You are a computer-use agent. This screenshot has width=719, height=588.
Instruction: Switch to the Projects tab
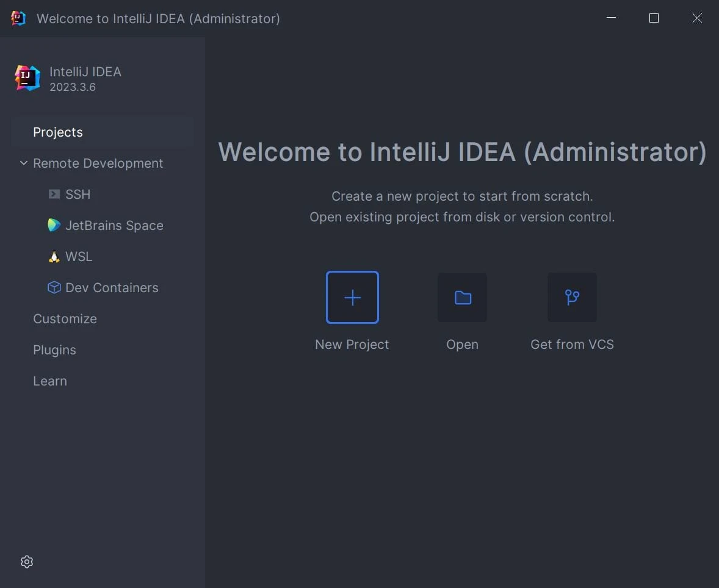coord(58,132)
